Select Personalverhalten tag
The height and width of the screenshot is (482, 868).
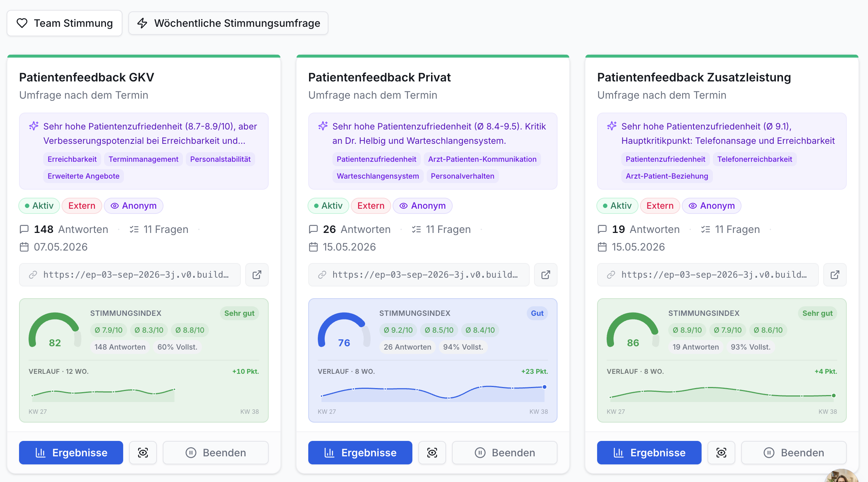(463, 176)
